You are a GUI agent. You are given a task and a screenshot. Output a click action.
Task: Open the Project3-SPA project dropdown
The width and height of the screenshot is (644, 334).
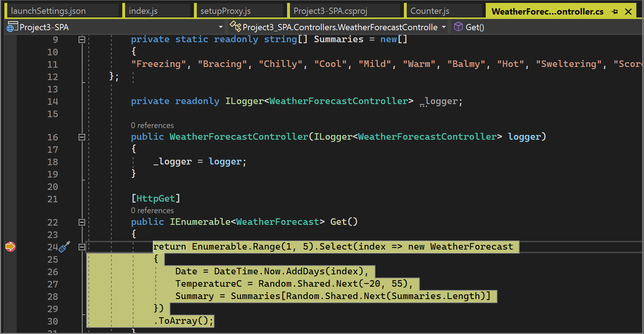point(221,27)
